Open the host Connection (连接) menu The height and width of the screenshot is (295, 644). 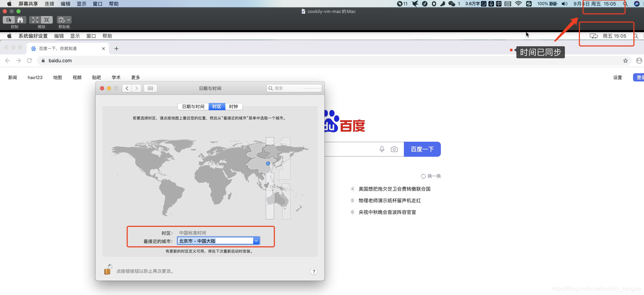49,4
